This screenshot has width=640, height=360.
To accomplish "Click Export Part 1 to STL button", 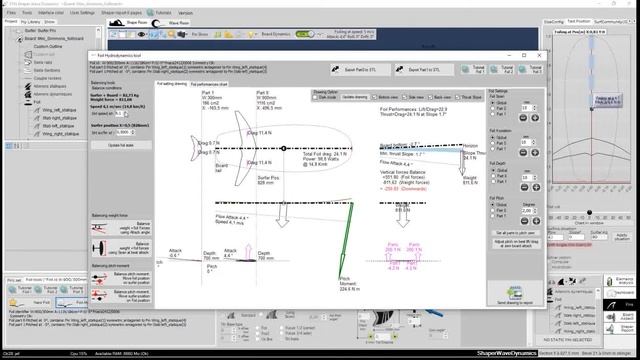I will pyautogui.click(x=424, y=70).
